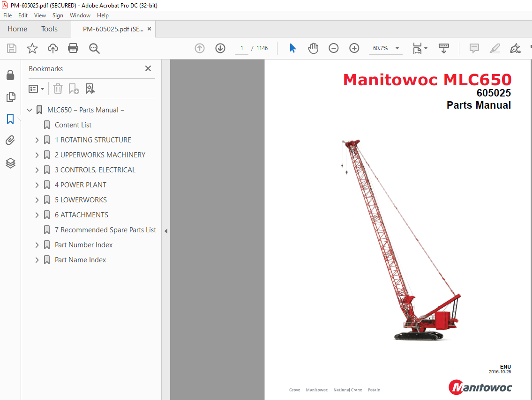532x400 pixels.
Task: Open the File menu
Action: 7,15
